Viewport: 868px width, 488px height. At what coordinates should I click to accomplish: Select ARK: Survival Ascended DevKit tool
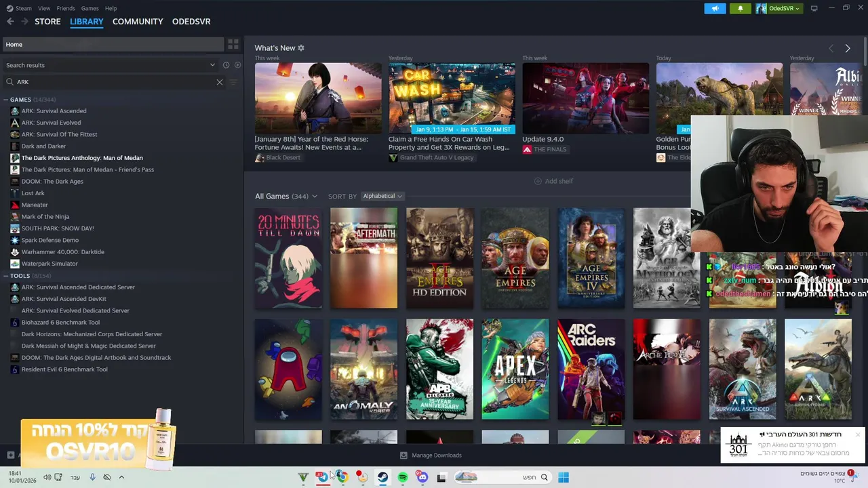pos(64,299)
